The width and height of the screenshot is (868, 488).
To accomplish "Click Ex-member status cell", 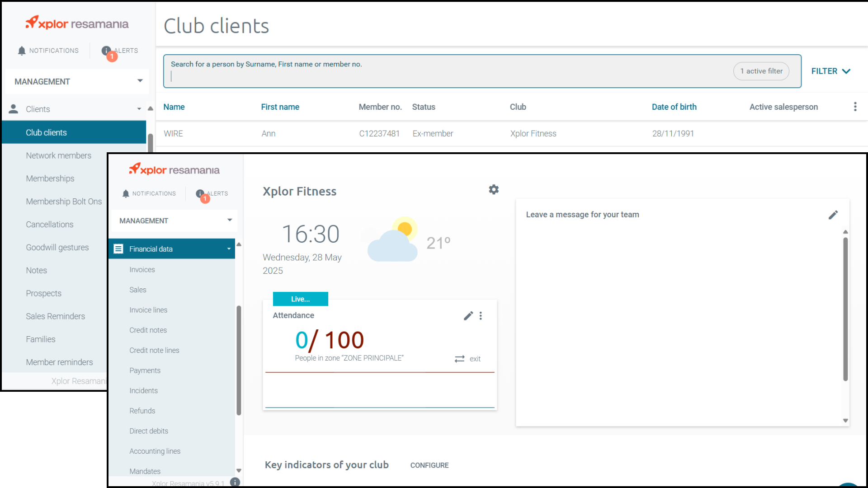I will [x=433, y=134].
